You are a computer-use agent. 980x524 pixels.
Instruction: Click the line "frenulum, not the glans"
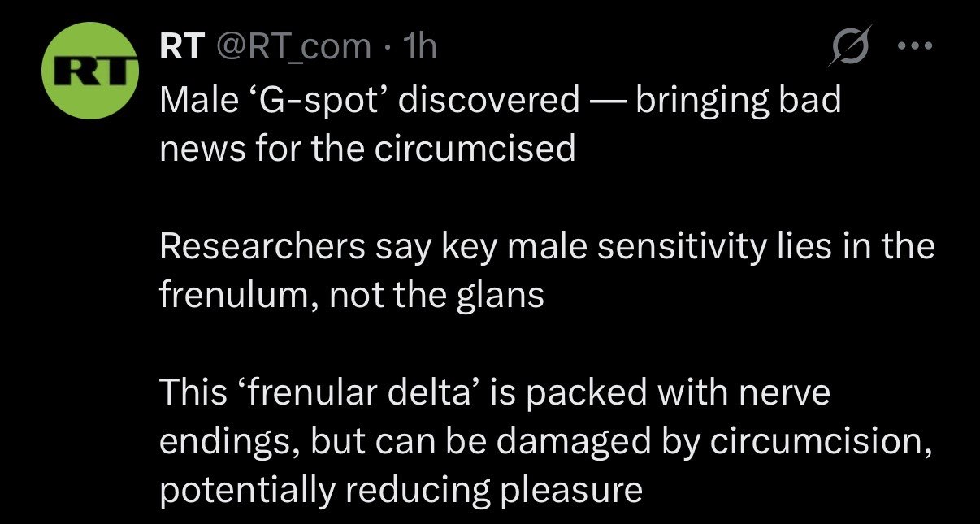coord(351,294)
